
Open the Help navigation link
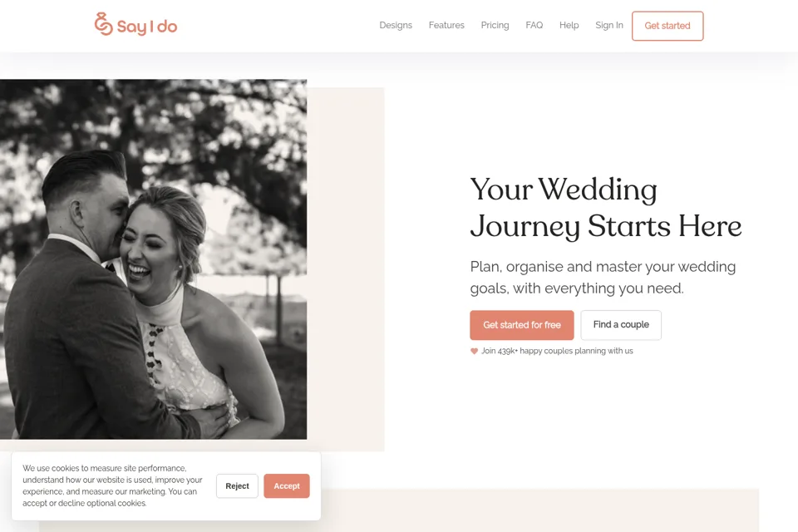click(569, 26)
